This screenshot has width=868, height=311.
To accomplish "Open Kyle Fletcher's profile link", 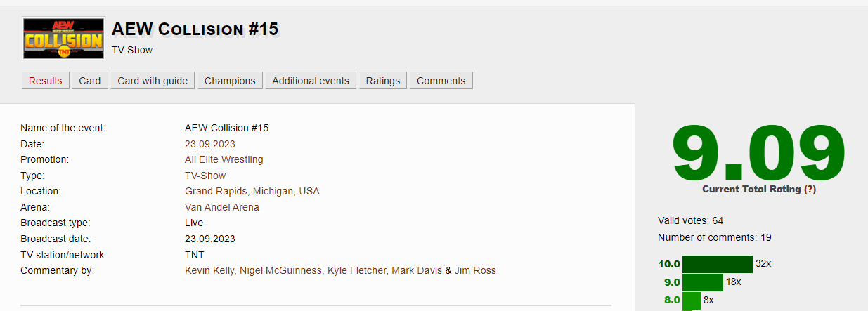I will pyautogui.click(x=357, y=270).
